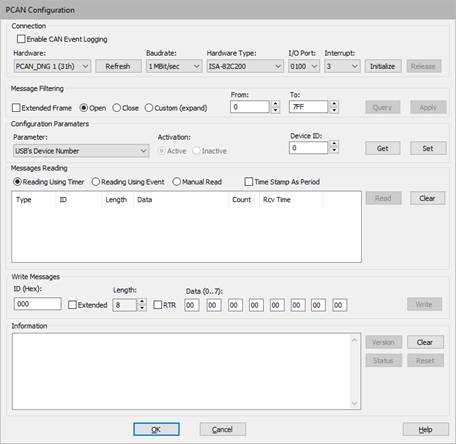Select the Close filter radio option

pyautogui.click(x=116, y=108)
